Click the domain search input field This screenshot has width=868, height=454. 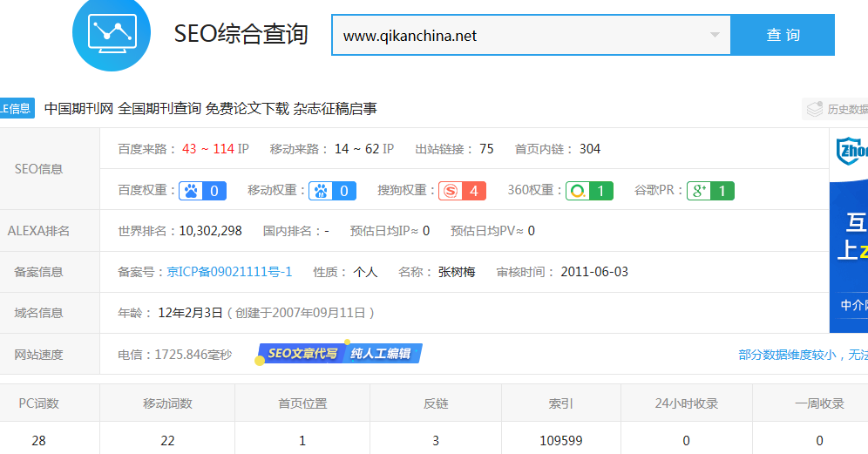[519, 35]
